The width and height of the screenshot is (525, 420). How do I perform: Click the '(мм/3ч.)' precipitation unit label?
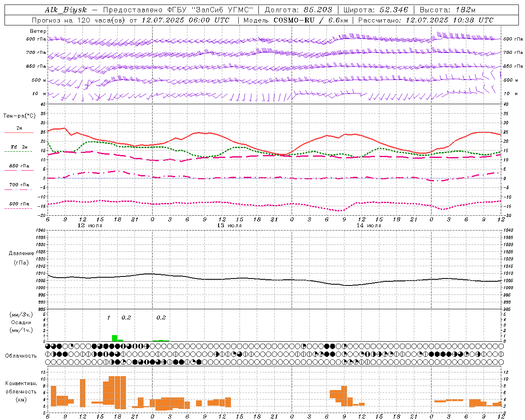click(x=21, y=315)
